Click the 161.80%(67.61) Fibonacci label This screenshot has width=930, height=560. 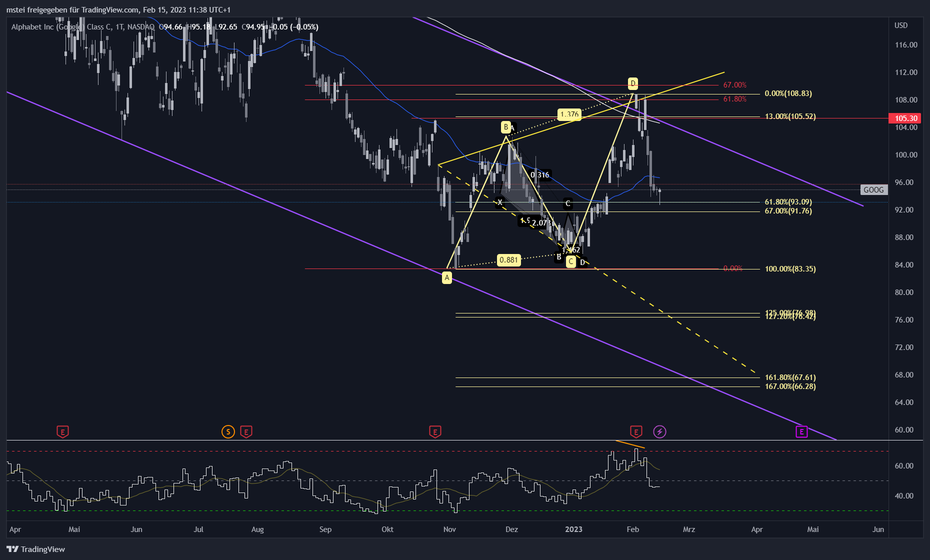tap(790, 377)
